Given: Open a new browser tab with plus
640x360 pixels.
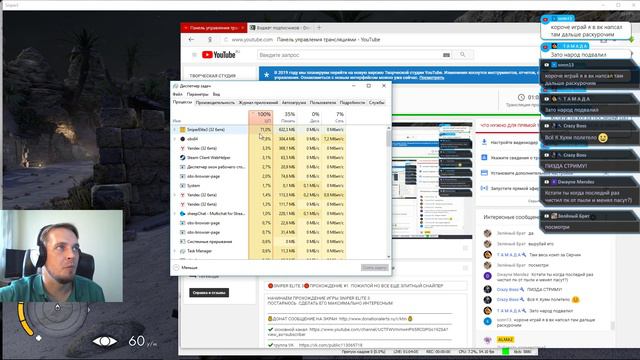Looking at the screenshot, I should (x=319, y=28).
